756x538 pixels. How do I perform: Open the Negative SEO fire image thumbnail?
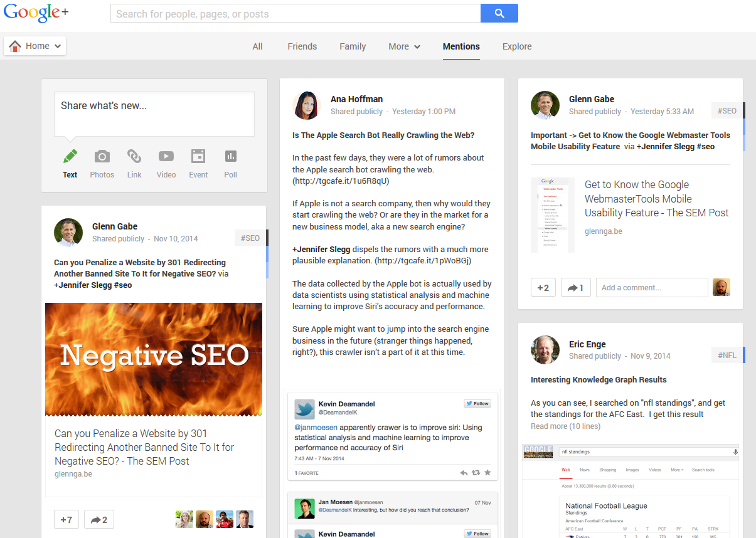coord(154,359)
